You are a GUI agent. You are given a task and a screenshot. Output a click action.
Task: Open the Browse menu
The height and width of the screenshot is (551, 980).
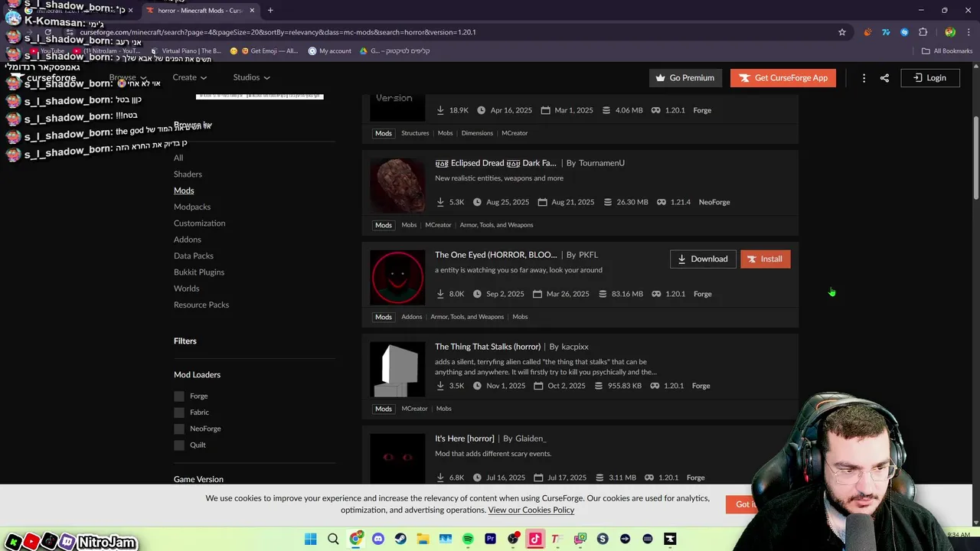[128, 77]
